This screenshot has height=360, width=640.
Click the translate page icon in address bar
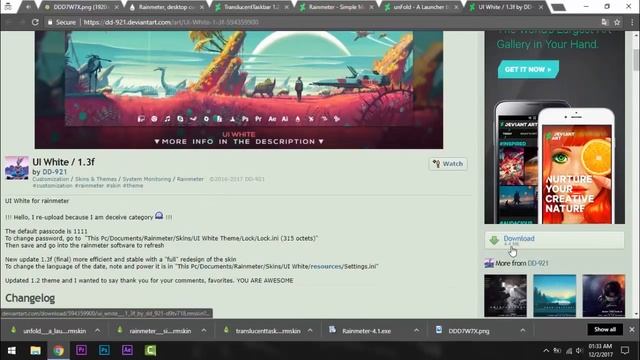[604, 22]
